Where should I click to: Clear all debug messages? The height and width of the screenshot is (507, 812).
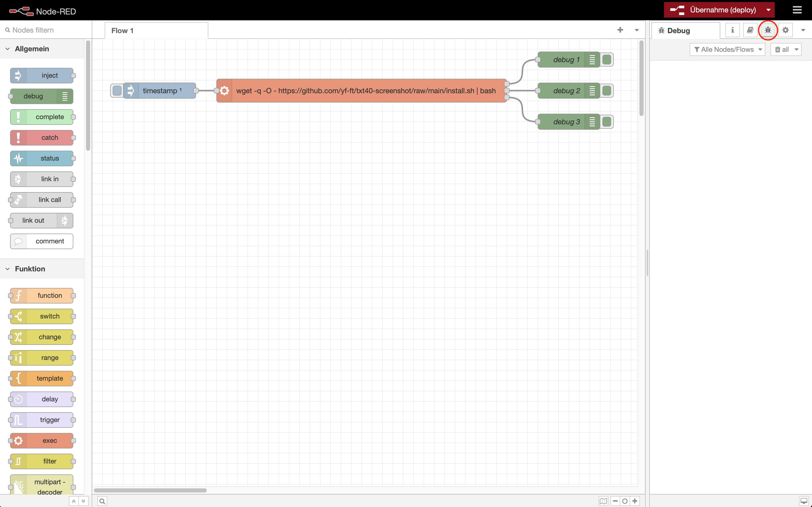click(x=781, y=50)
